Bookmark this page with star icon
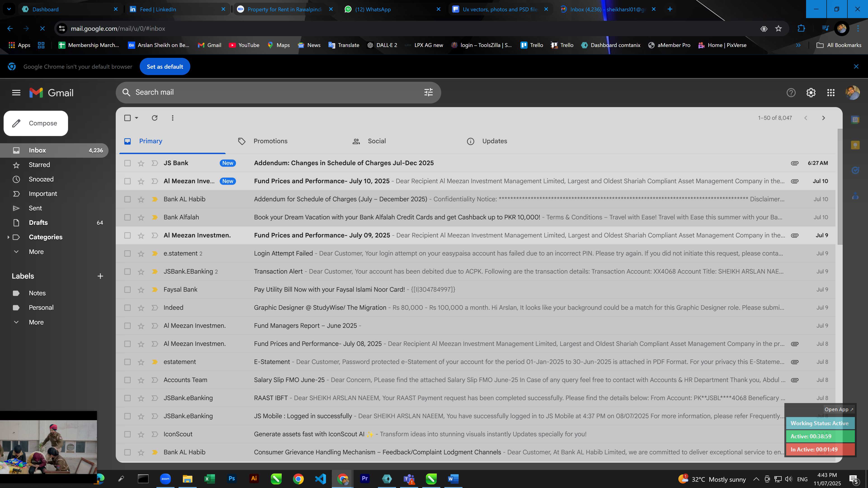Image resolution: width=868 pixels, height=488 pixels. [x=778, y=29]
